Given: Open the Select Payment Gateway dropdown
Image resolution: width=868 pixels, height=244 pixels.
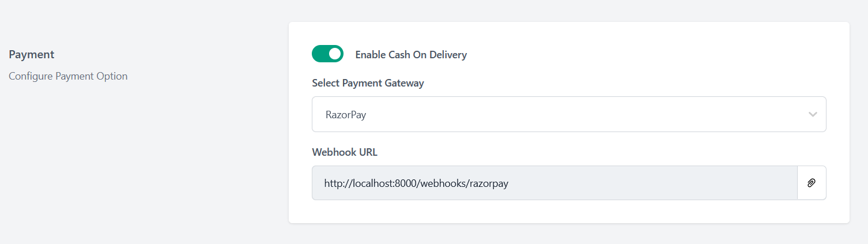Looking at the screenshot, I should (x=568, y=114).
